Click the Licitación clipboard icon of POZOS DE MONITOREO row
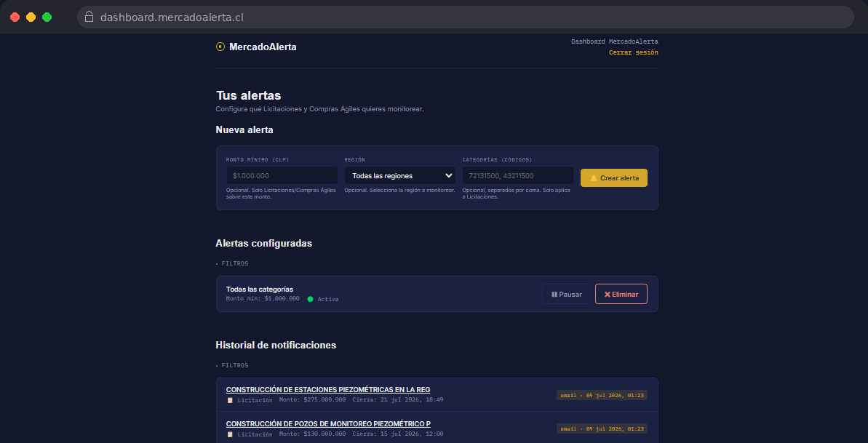Viewport: 868px width, 443px height. (230, 434)
